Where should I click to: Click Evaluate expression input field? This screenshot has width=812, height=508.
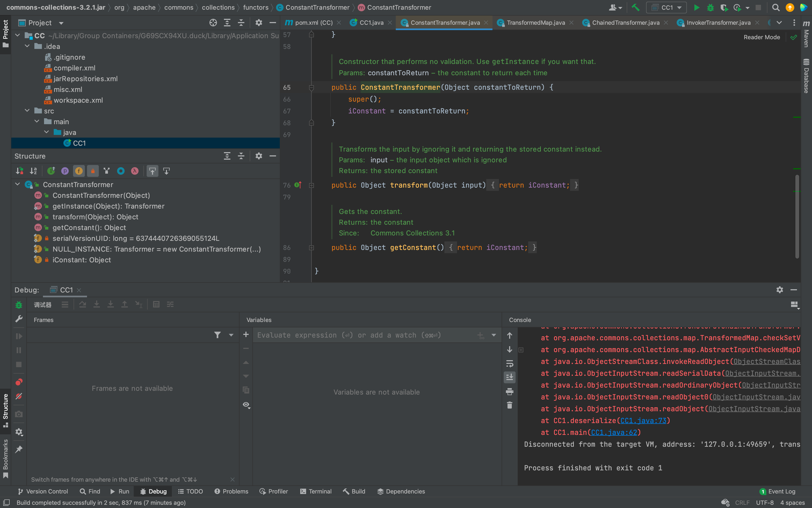click(366, 335)
